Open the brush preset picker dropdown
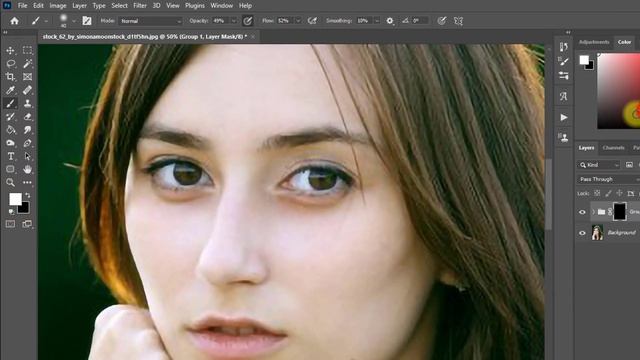 pos(74,21)
